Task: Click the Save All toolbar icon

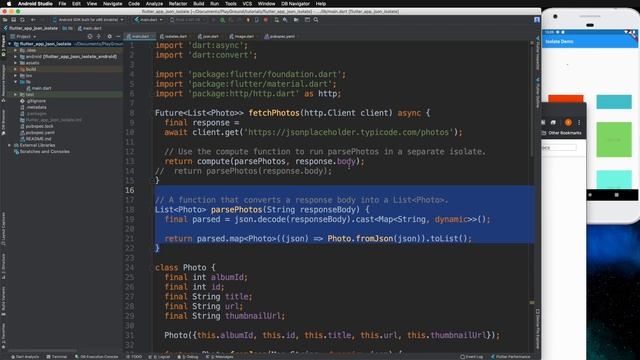Action: (x=13, y=20)
